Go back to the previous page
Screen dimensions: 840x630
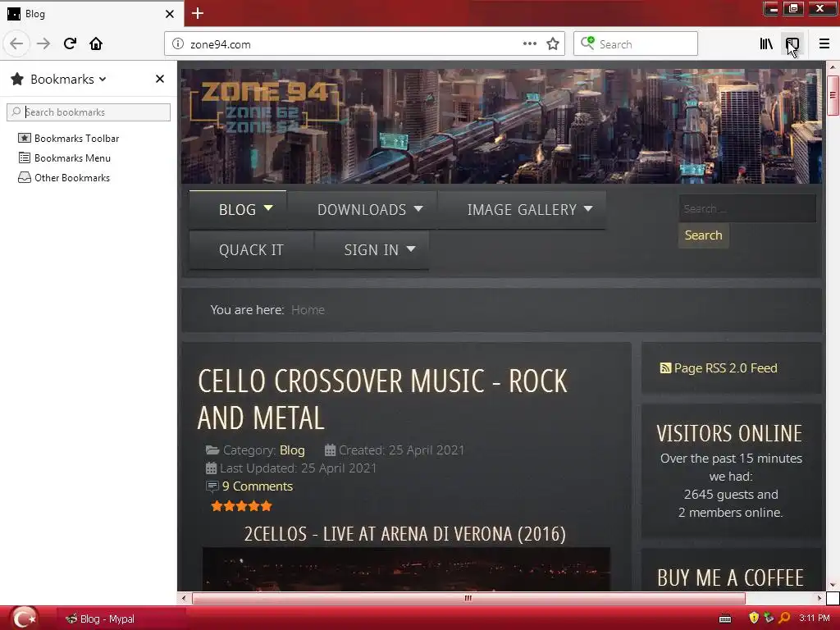point(16,43)
